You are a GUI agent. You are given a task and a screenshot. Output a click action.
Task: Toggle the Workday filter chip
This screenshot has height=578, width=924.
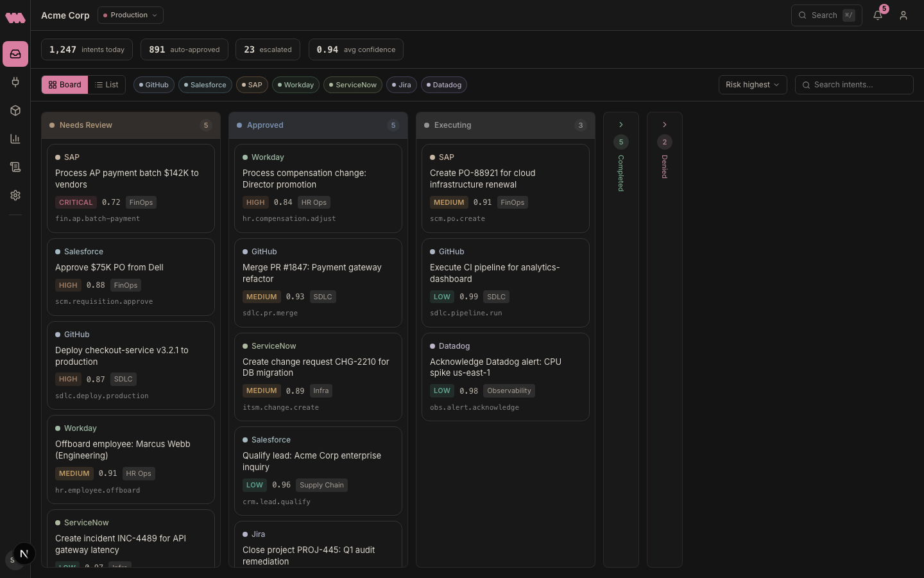[x=295, y=85]
